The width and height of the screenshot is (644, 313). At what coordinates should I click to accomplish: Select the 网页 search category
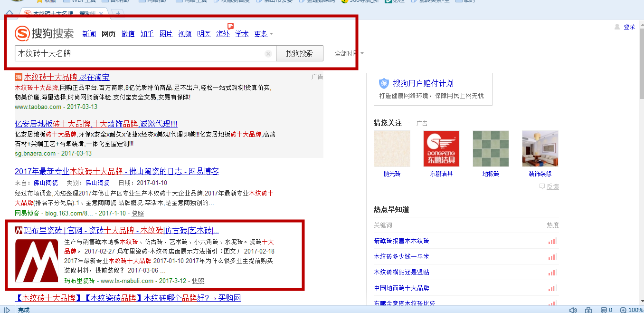pos(109,34)
